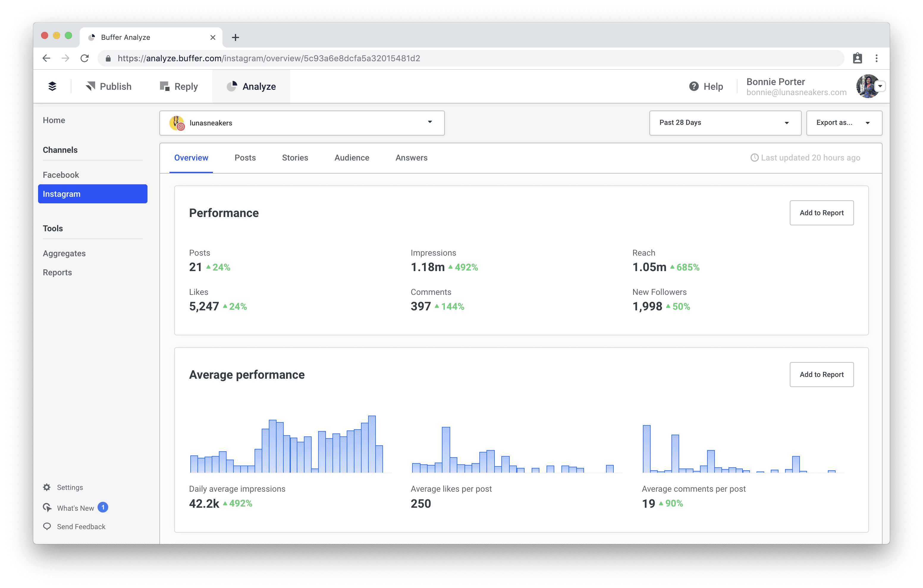The image size is (923, 588).
Task: Click the Buffer stacked layers menu icon
Action: pyautogui.click(x=52, y=86)
